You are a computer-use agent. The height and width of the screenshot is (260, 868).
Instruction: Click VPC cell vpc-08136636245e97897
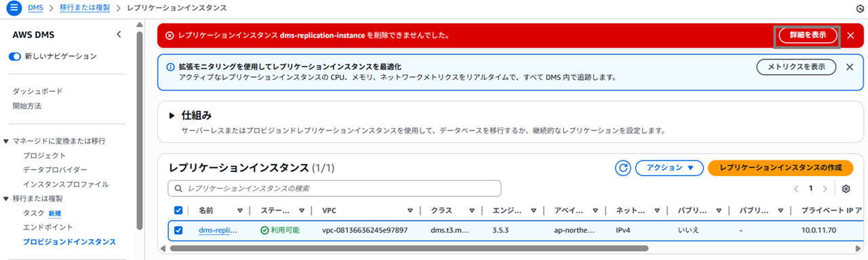[x=365, y=230]
